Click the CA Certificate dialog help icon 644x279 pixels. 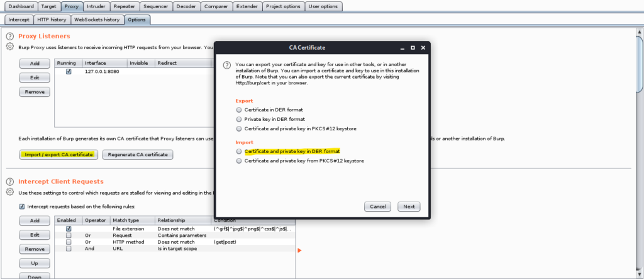(x=226, y=65)
